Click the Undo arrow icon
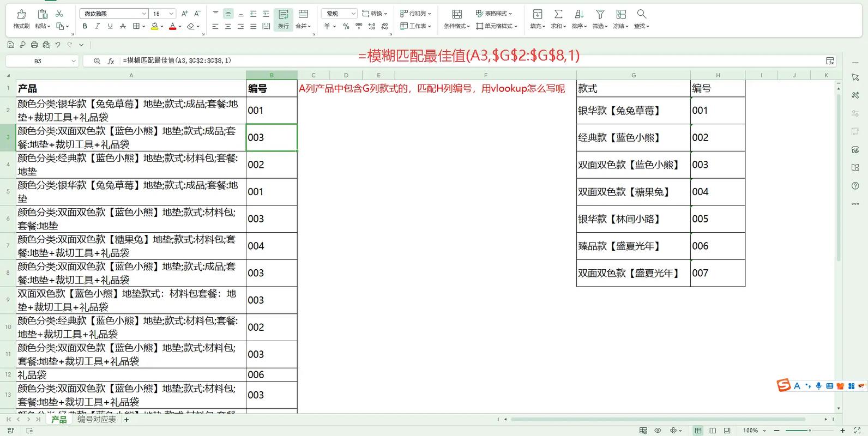This screenshot has height=436, width=868. click(x=58, y=45)
